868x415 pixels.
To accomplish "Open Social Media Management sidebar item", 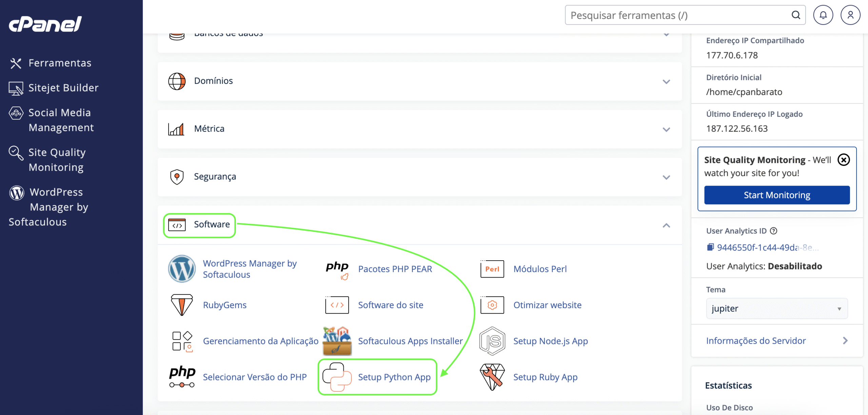I will [x=61, y=120].
